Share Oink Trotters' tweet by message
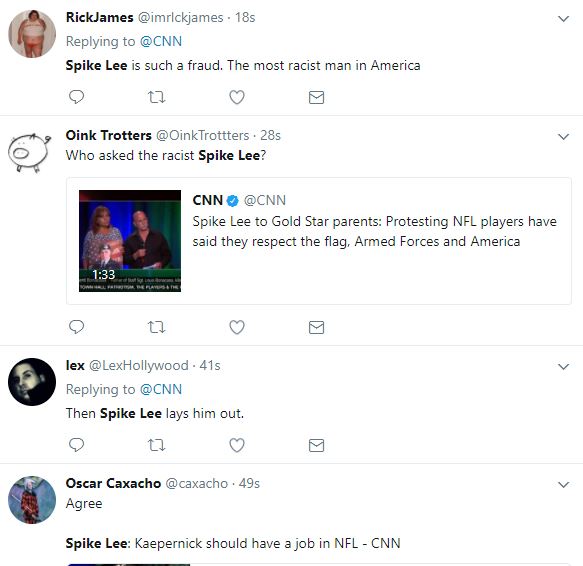 [x=316, y=327]
